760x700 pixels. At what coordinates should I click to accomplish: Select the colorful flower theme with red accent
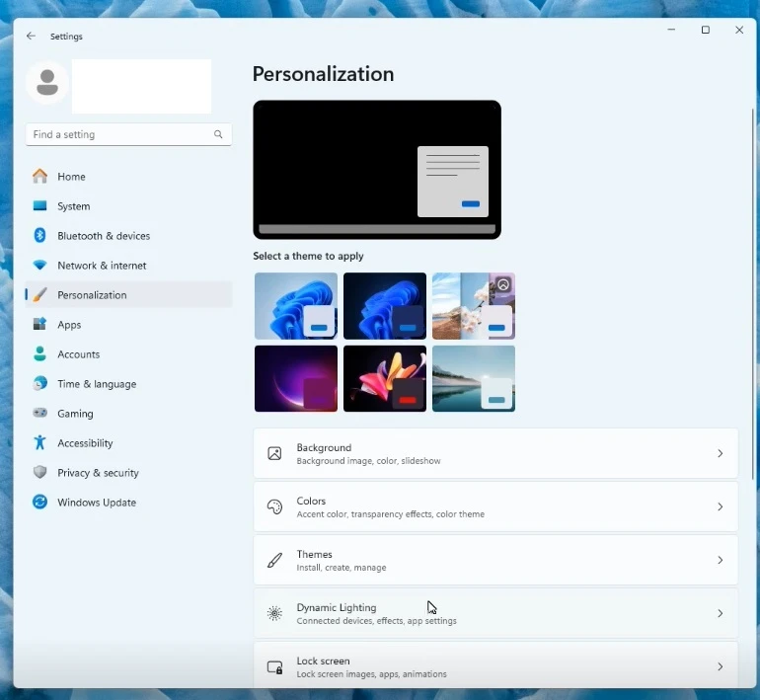click(x=385, y=378)
